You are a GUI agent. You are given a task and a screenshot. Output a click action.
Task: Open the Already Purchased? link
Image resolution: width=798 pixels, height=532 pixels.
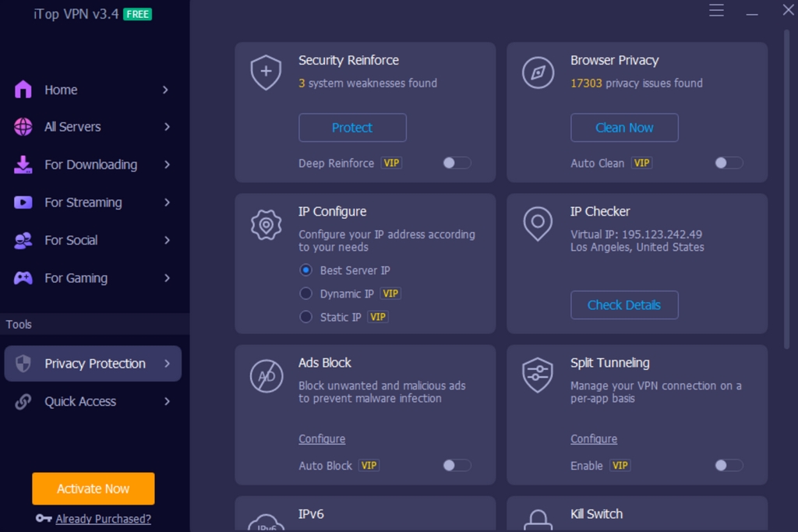click(x=104, y=519)
